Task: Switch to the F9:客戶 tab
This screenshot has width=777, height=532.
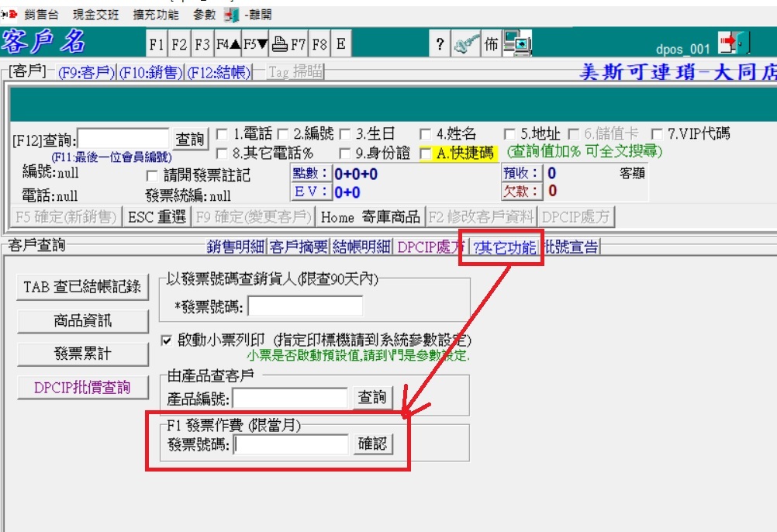Action: pos(86,73)
